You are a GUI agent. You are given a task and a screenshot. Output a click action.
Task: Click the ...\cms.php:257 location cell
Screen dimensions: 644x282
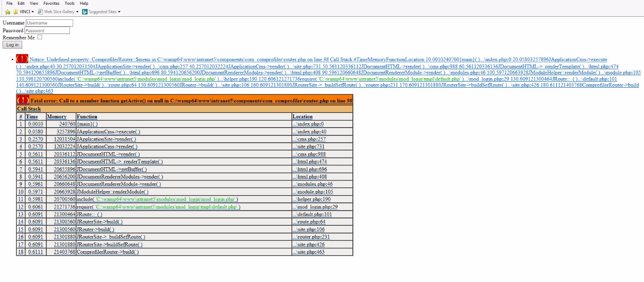pyautogui.click(x=322, y=139)
